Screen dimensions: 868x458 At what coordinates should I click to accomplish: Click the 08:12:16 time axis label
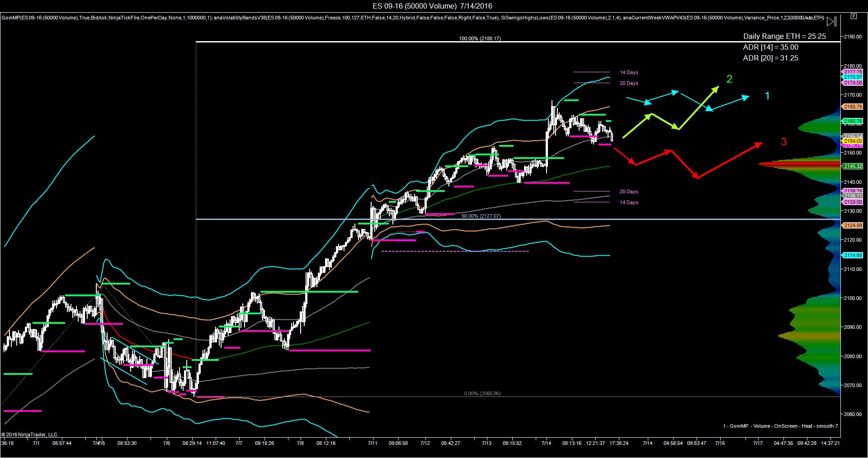(326, 443)
